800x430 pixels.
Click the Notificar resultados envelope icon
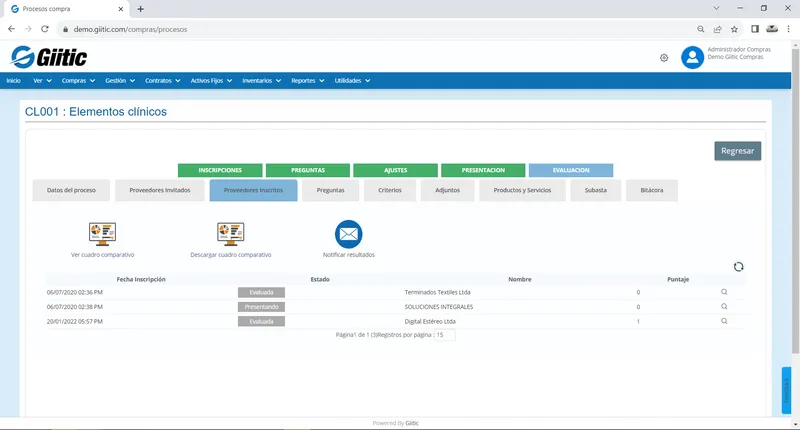[348, 234]
